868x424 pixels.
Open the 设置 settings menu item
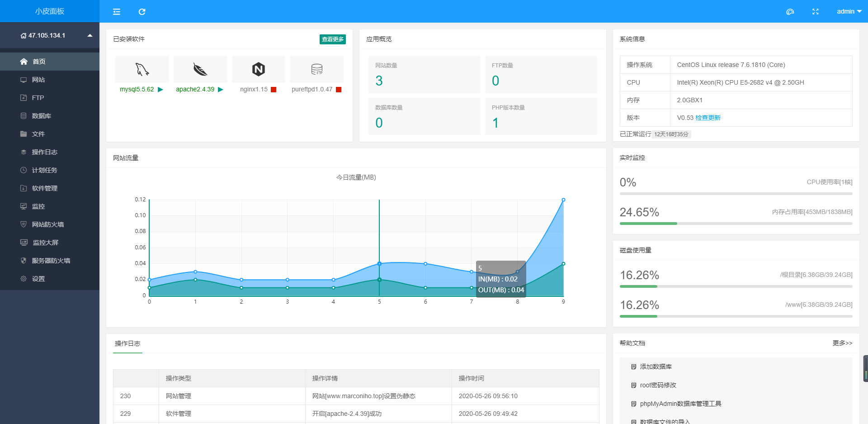[50, 279]
